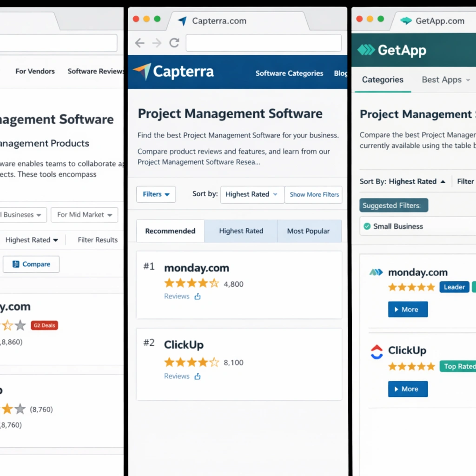Reload the Capterra page
Screen dimensions: 476x476
click(x=174, y=43)
